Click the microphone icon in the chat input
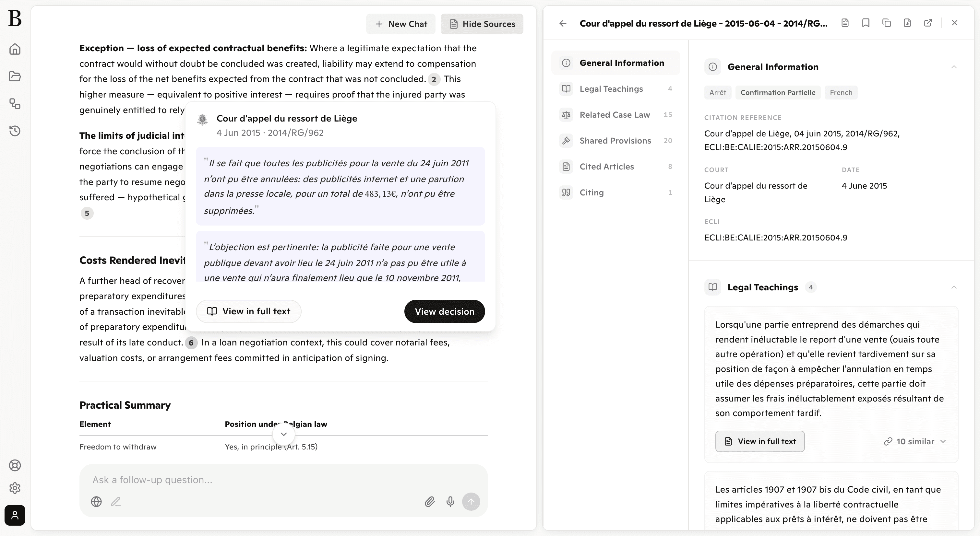This screenshot has width=980, height=536. point(450,502)
